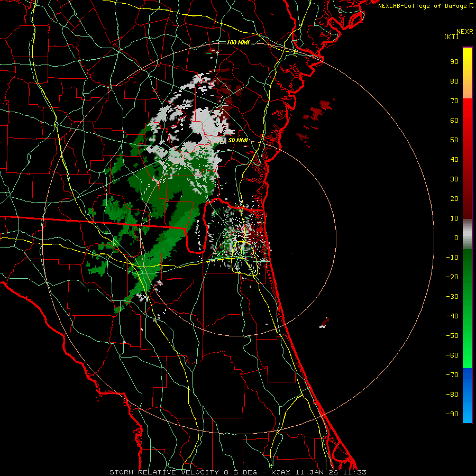Click the 100 NMI range ring label
The image size is (476, 476).
[x=238, y=42]
